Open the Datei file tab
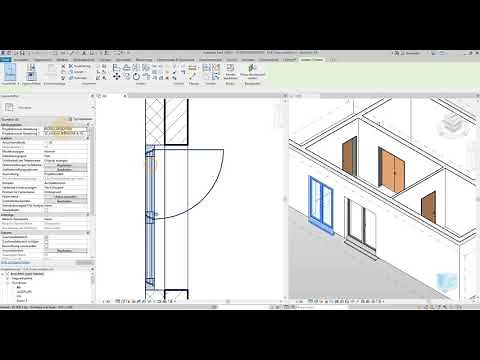The width and height of the screenshot is (480, 360). click(x=6, y=60)
